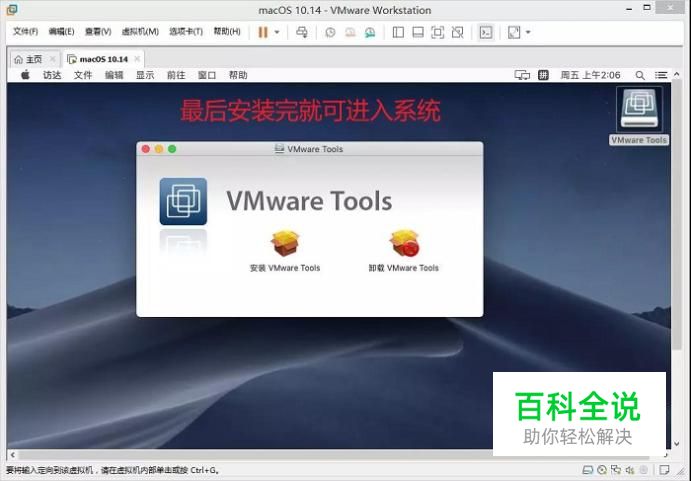Click the Send Ctrl+Alt+Del toolbar icon

click(302, 32)
